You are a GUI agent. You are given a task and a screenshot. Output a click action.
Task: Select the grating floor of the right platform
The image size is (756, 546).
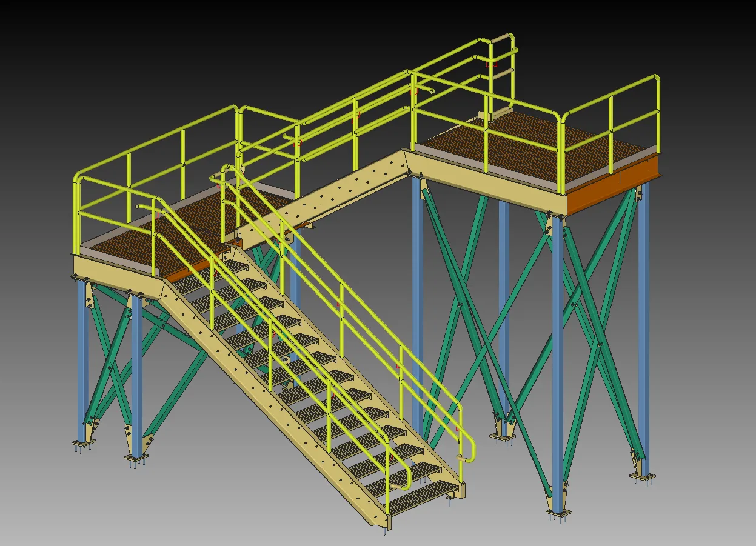click(534, 147)
